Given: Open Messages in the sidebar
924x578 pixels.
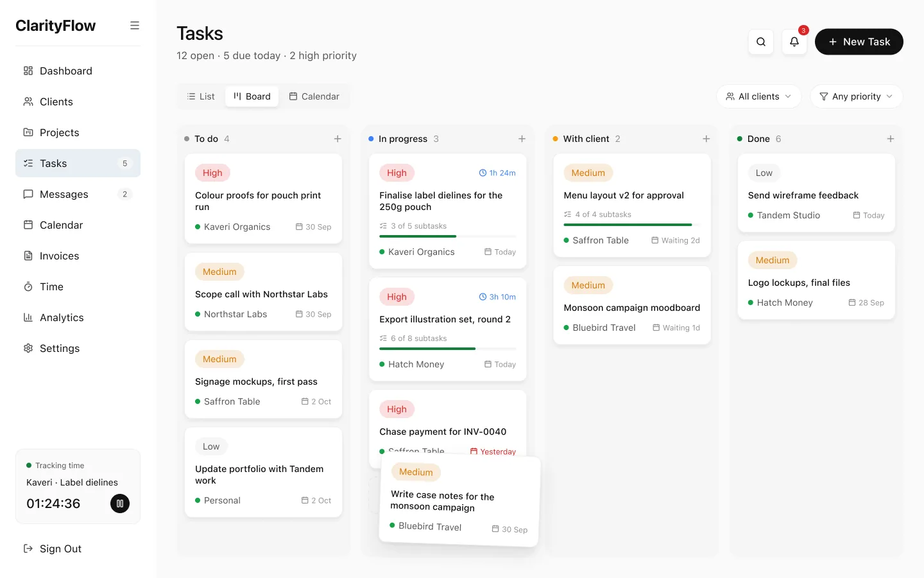Looking at the screenshot, I should pos(78,194).
